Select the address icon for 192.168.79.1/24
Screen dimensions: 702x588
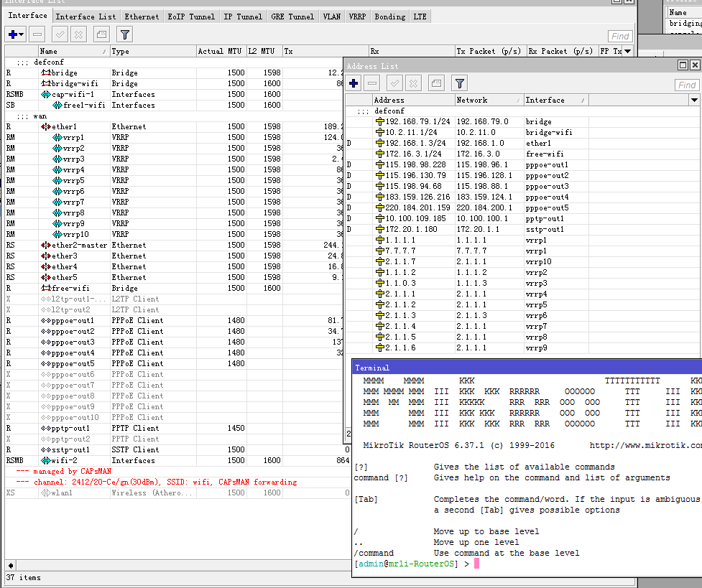[379, 121]
